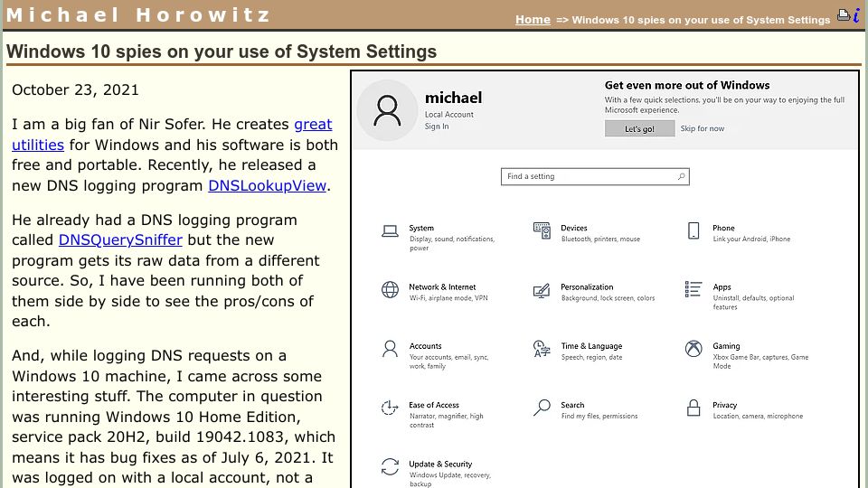Click the 'Gaming' settings label
The image size is (868, 488).
pos(726,346)
